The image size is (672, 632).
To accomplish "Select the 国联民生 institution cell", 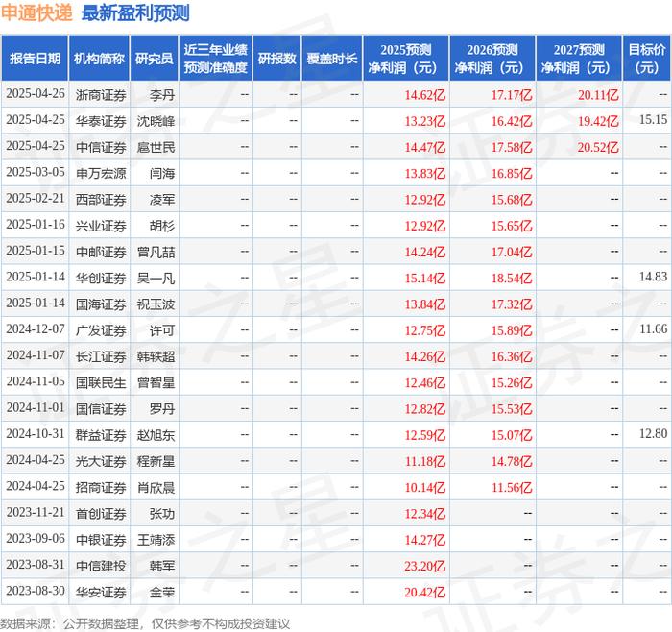I will [101, 382].
